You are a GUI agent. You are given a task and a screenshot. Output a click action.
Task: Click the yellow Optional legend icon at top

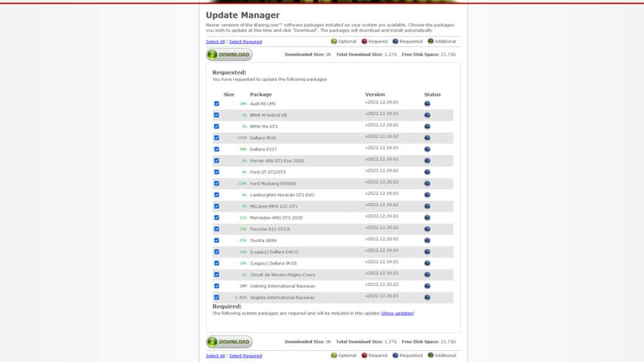(334, 41)
